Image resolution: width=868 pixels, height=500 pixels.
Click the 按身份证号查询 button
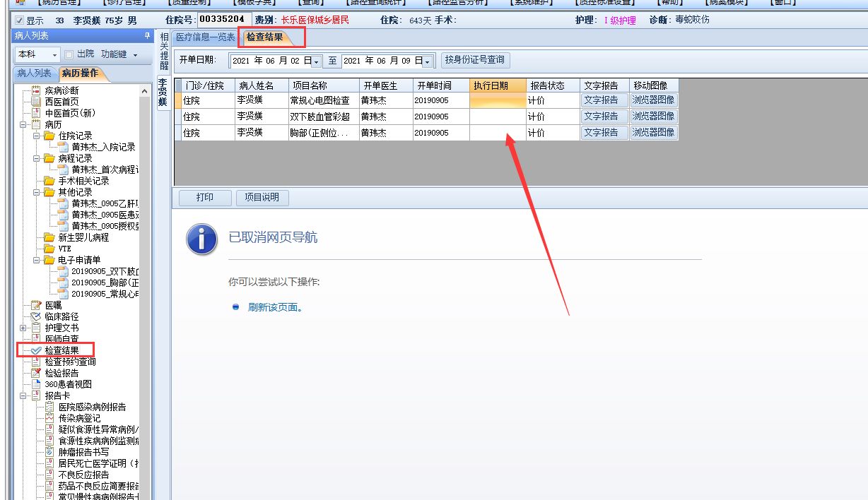tap(475, 60)
